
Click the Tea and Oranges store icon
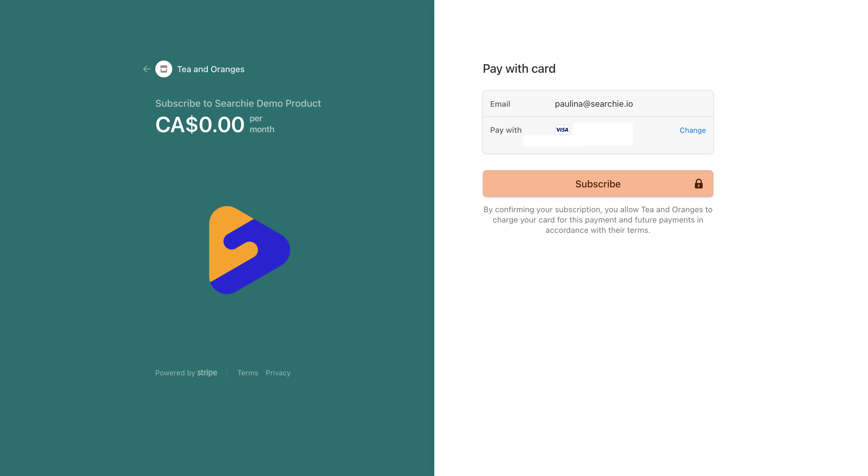[x=164, y=69]
